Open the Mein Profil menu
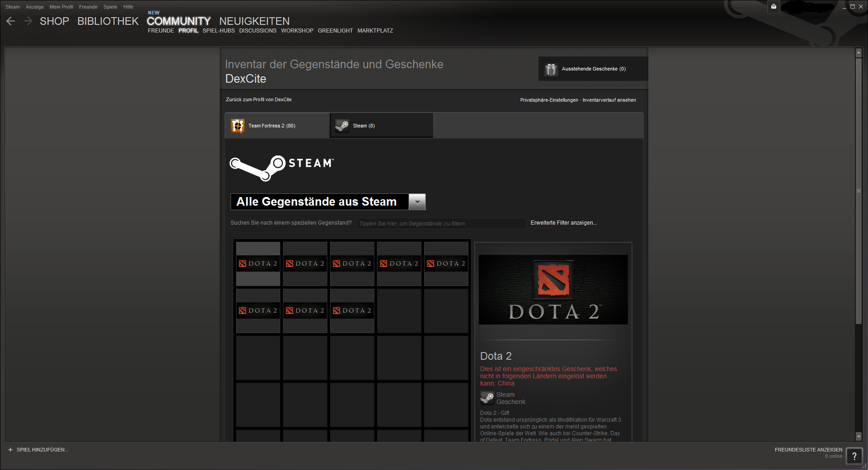The width and height of the screenshot is (868, 470). click(x=61, y=7)
